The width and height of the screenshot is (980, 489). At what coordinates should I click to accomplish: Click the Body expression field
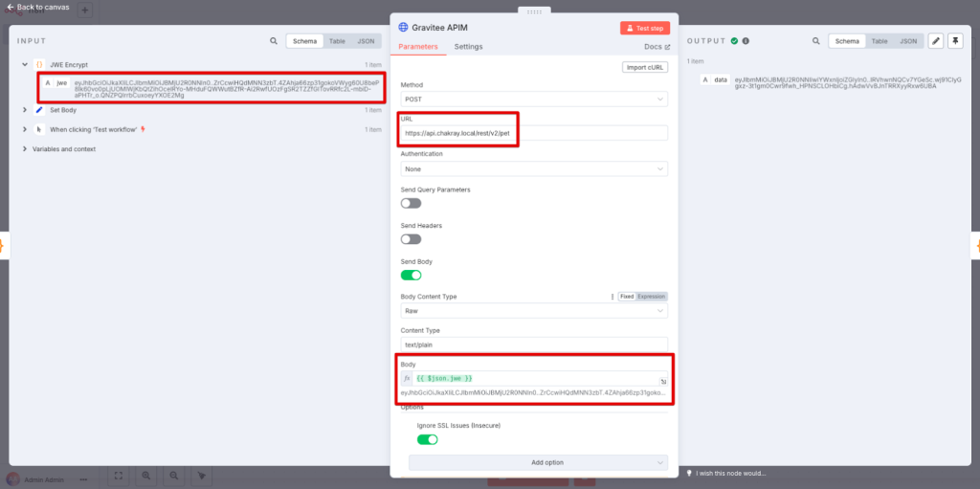coord(534,379)
